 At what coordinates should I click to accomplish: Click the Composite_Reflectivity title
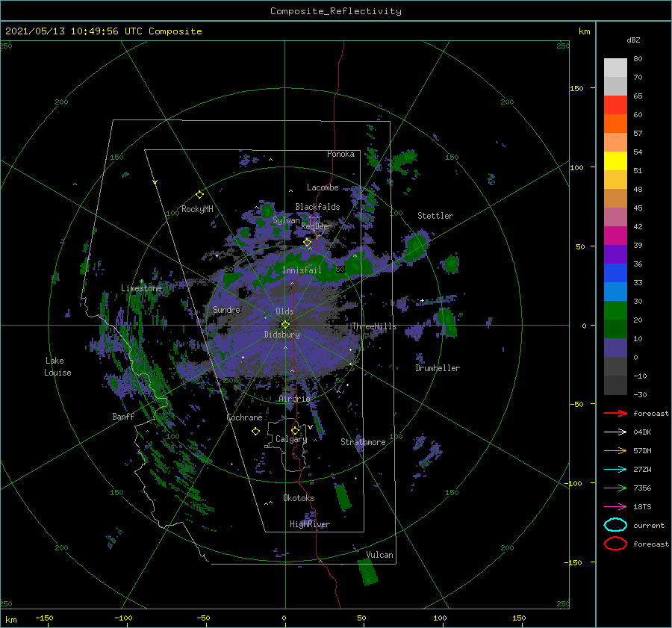tap(335, 11)
